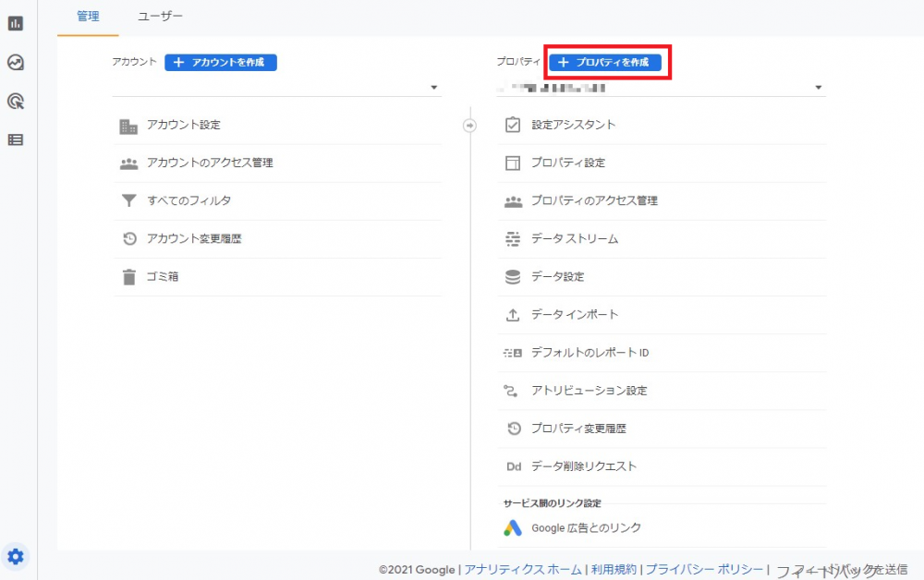Screen dimensions: 924x580
Task: Click the history icon beside プロパティ変更履歴
Action: [x=514, y=429]
